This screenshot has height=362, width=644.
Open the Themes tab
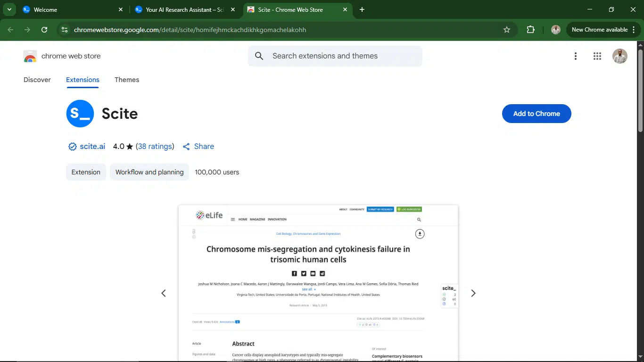tap(127, 80)
